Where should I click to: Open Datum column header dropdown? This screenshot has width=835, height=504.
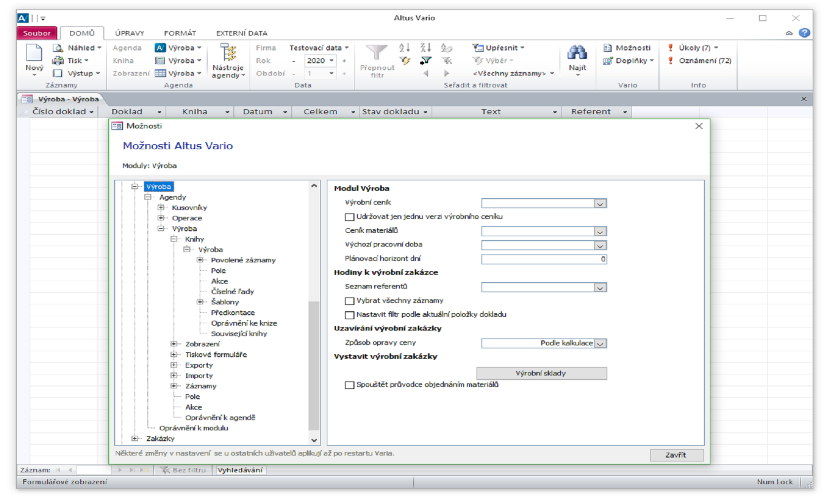coord(285,112)
